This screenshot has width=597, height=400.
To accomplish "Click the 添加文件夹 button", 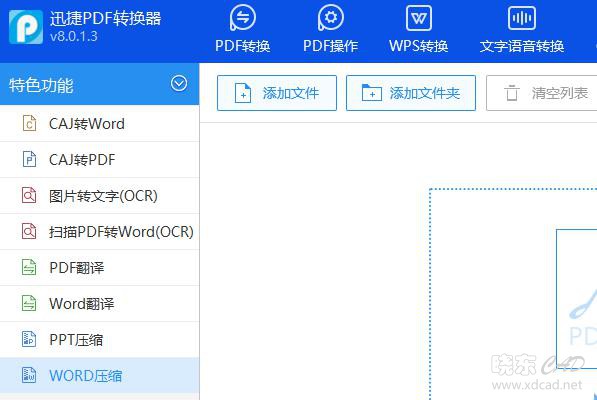I will (411, 93).
